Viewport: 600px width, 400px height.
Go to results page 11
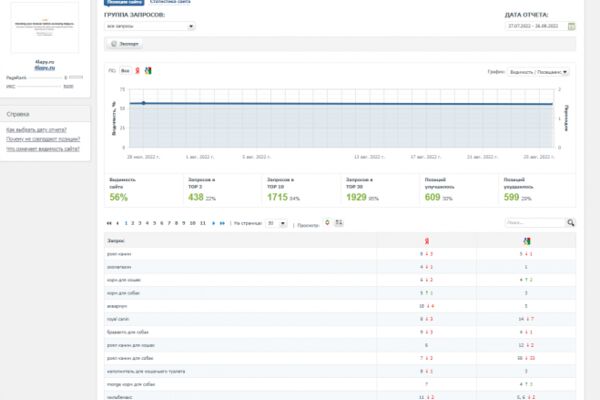[x=203, y=223]
